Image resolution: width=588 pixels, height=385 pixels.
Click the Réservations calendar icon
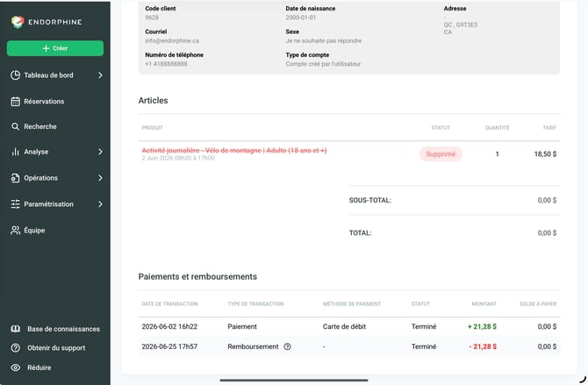(x=16, y=102)
